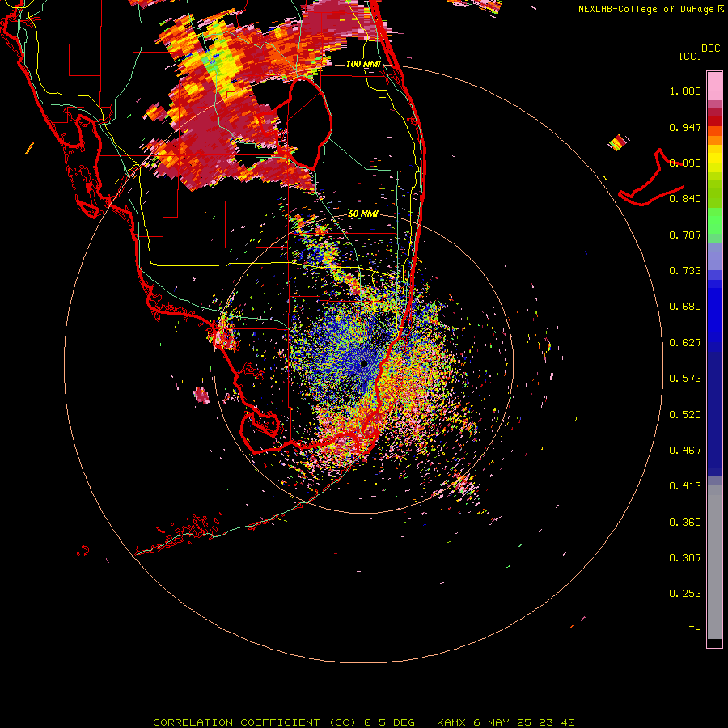Image resolution: width=728 pixels, height=728 pixels.
Task: Choose the 0.627 scale value
Action: point(685,343)
